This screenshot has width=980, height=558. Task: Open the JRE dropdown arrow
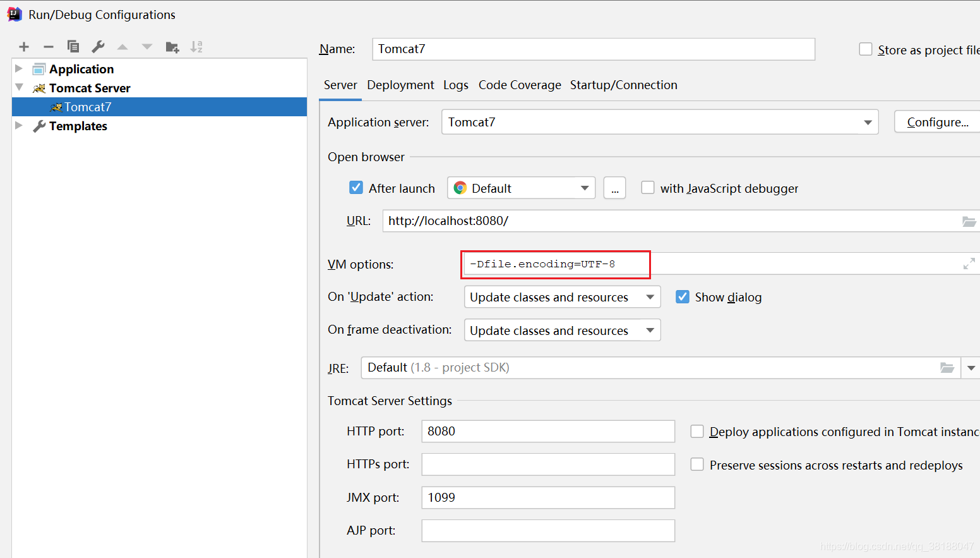pos(971,368)
